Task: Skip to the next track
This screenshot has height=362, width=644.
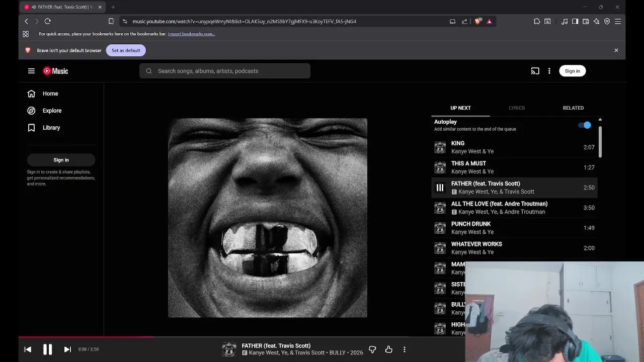Action: click(67, 349)
